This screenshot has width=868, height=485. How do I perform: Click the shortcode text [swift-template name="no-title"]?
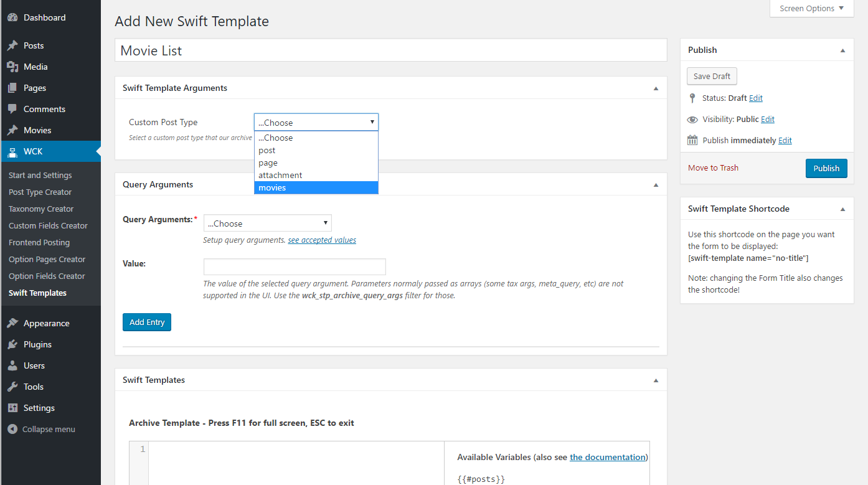(x=748, y=258)
